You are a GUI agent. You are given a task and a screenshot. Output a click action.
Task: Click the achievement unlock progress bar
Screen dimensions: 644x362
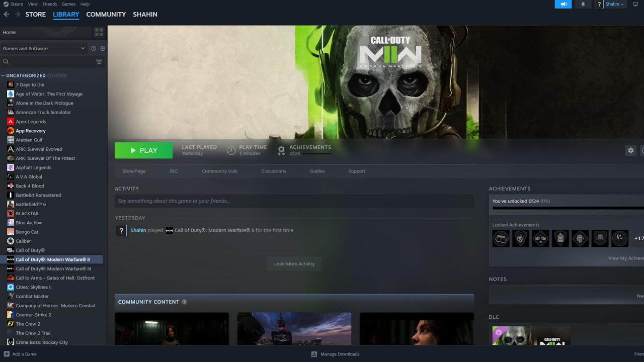[x=568, y=208]
